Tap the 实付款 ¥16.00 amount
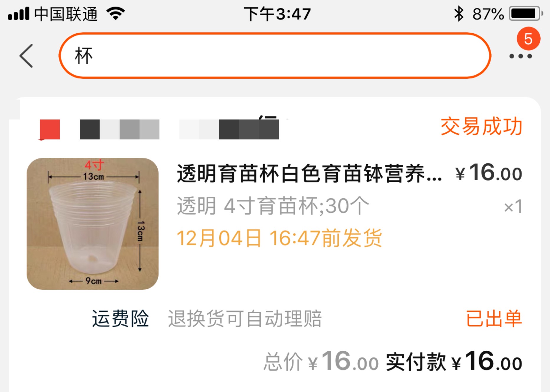This screenshot has width=550, height=392. point(454,361)
